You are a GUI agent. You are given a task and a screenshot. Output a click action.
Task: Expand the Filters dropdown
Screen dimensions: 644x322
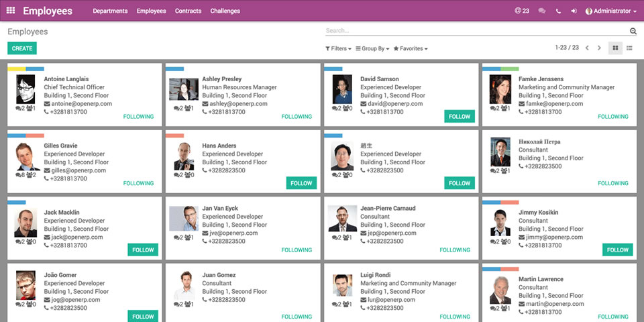tap(338, 49)
